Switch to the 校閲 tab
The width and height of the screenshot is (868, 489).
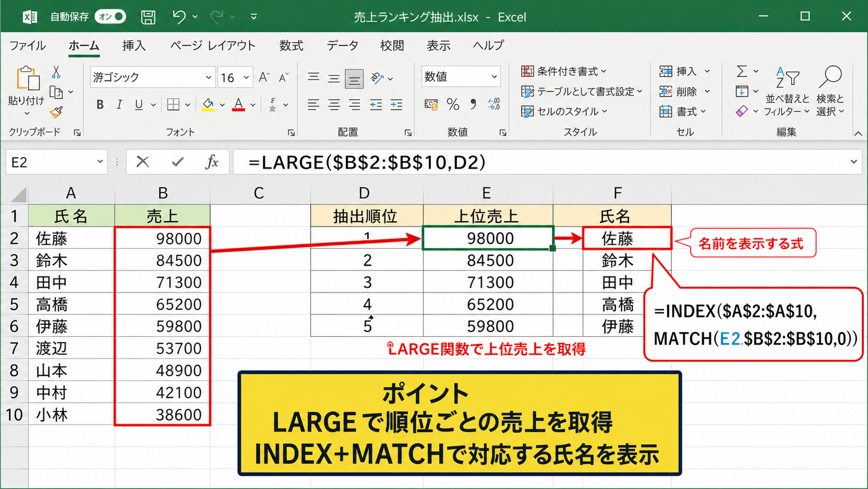pyautogui.click(x=392, y=46)
